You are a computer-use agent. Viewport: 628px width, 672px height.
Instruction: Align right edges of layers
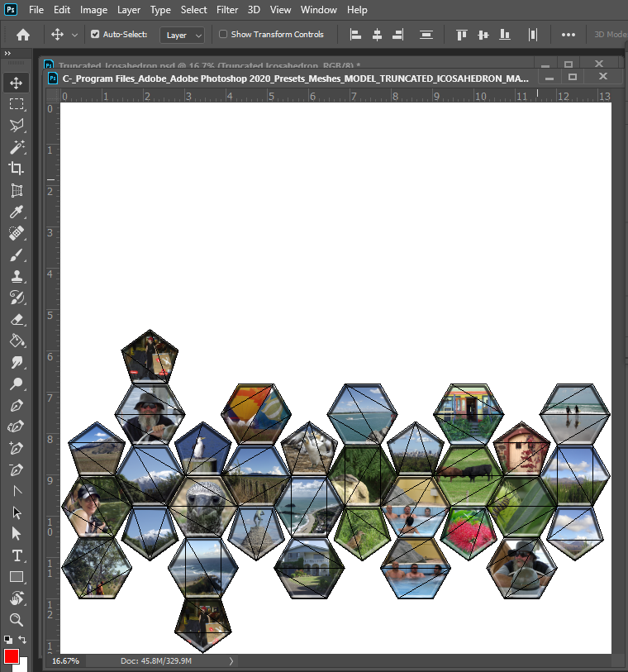click(x=398, y=35)
